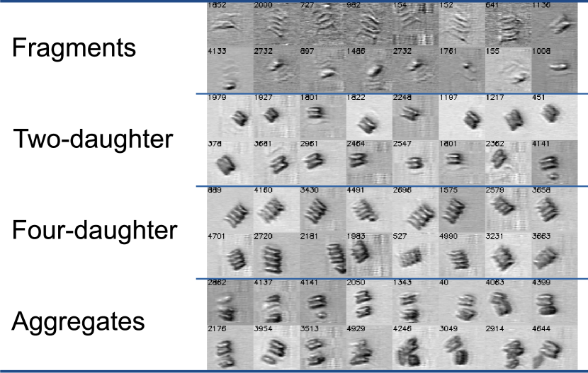Select fragment thumbnail numbered 641
Image resolution: width=588 pixels, height=373 pixels.
tap(508, 24)
